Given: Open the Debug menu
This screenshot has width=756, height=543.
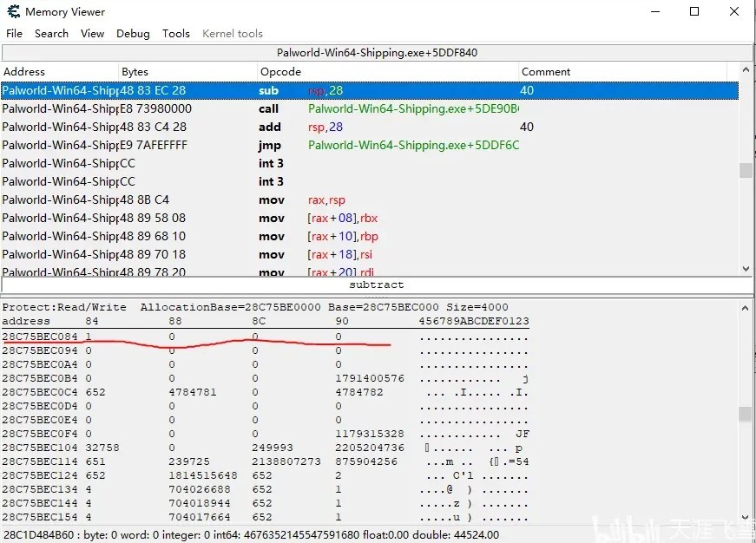Looking at the screenshot, I should [x=133, y=33].
